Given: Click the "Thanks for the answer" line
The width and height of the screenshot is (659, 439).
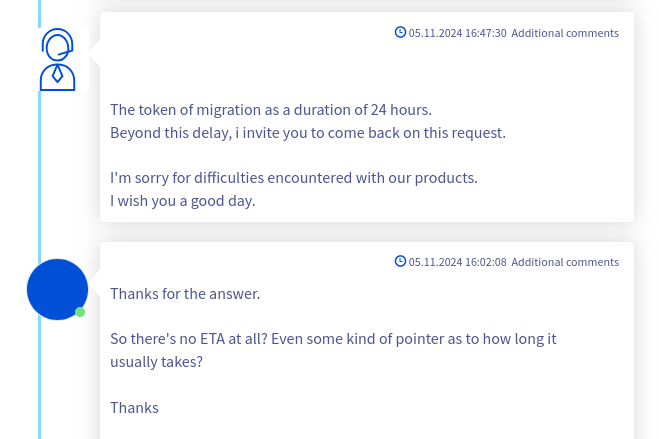Looking at the screenshot, I should (x=185, y=294).
